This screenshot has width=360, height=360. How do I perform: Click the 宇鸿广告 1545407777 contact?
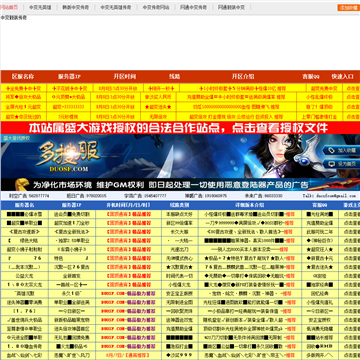(145, 196)
